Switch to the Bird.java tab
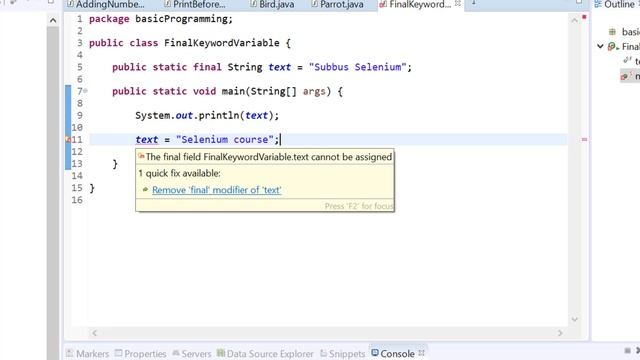This screenshot has width=640, height=360. click(272, 4)
